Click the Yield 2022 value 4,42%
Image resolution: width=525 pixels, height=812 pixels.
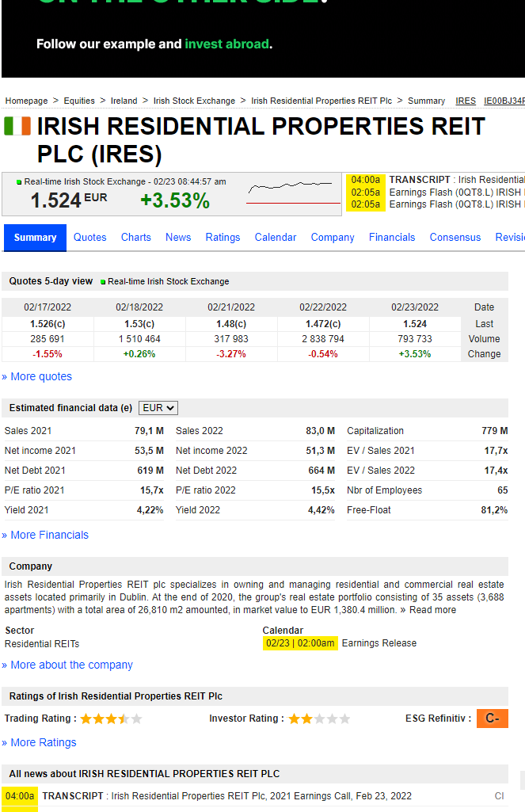[321, 510]
